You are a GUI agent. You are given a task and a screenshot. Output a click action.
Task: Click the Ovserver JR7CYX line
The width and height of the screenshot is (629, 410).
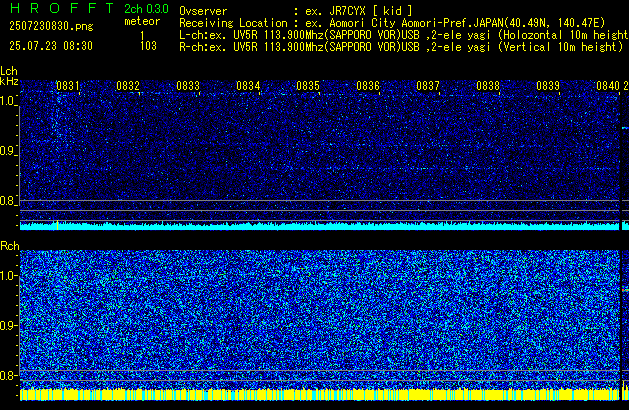[x=296, y=11]
